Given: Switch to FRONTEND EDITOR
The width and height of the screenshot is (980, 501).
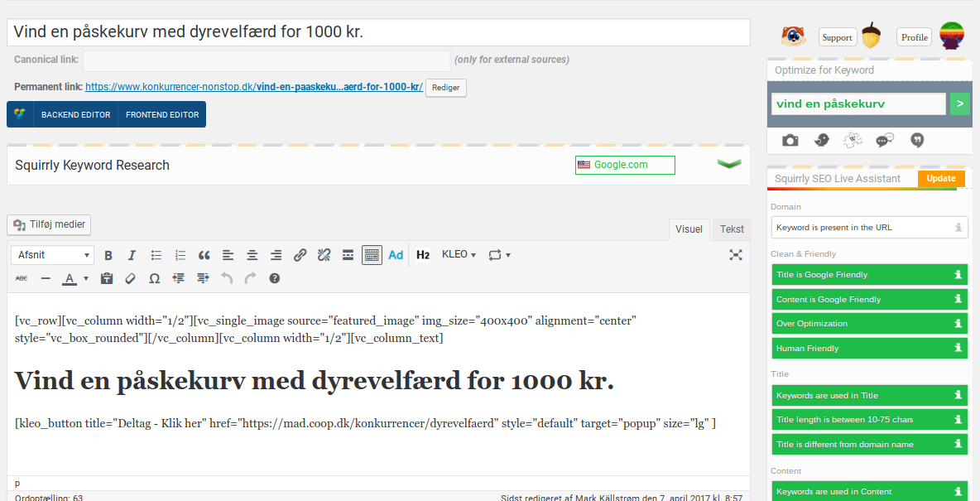Looking at the screenshot, I should (162, 114).
